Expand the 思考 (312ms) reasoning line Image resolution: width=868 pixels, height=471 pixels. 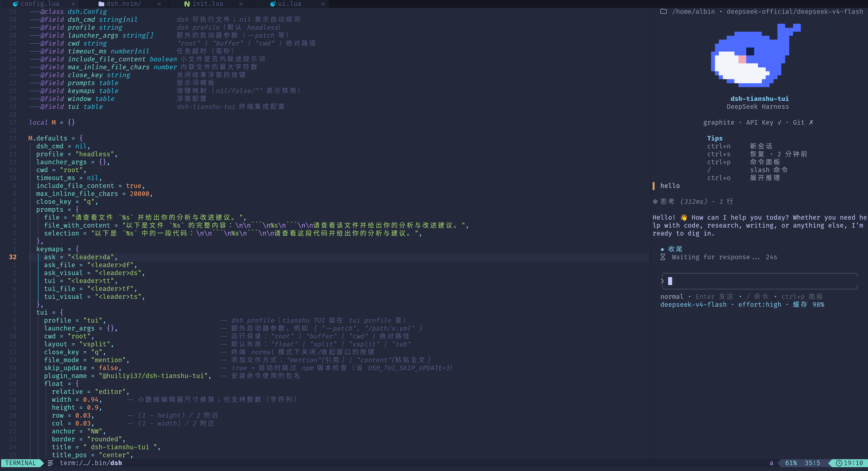tap(693, 202)
